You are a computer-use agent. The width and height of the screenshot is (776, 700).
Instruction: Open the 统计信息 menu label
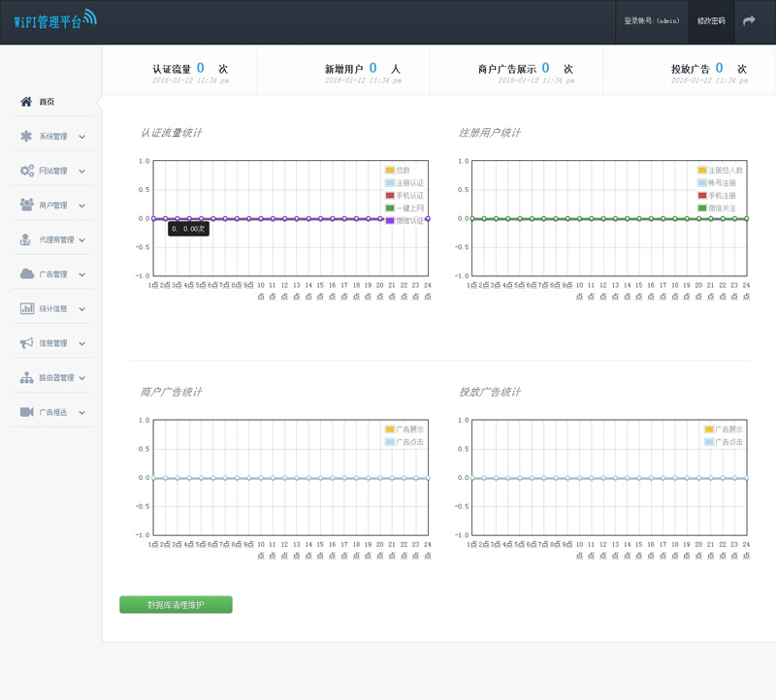(53, 308)
